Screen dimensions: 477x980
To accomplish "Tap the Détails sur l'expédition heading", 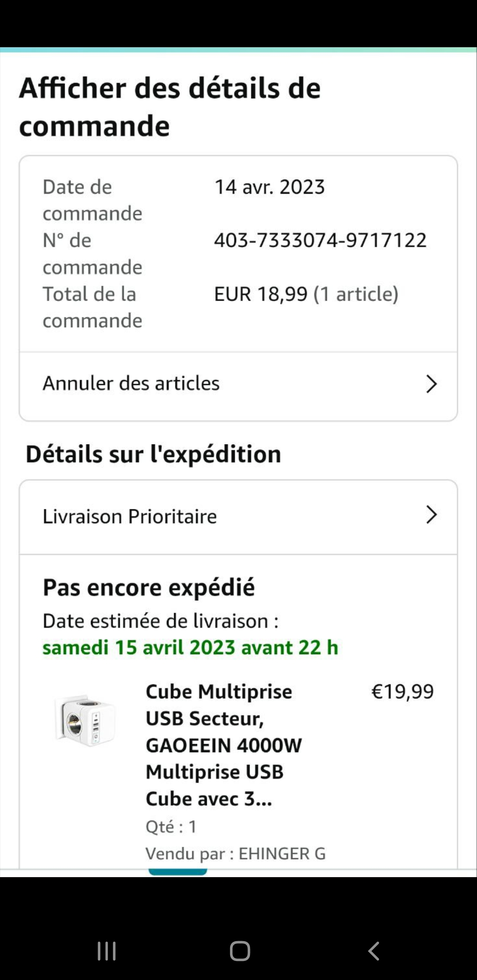I will pyautogui.click(x=154, y=454).
